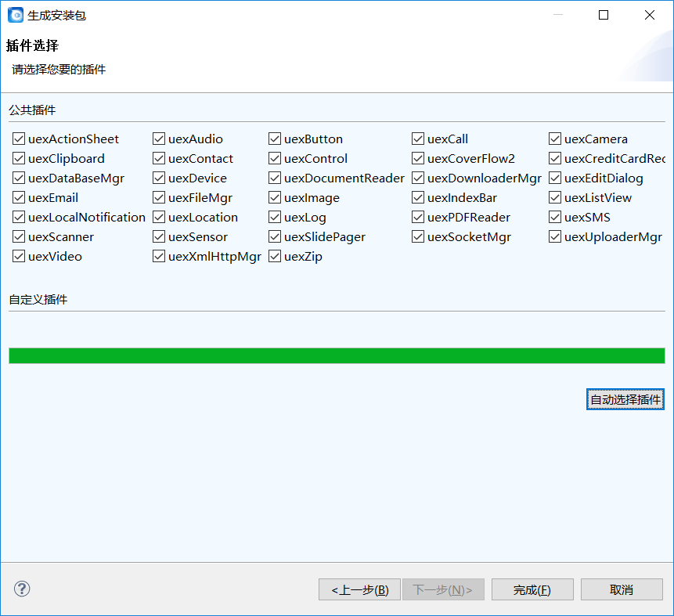Click the help question mark icon

click(22, 589)
